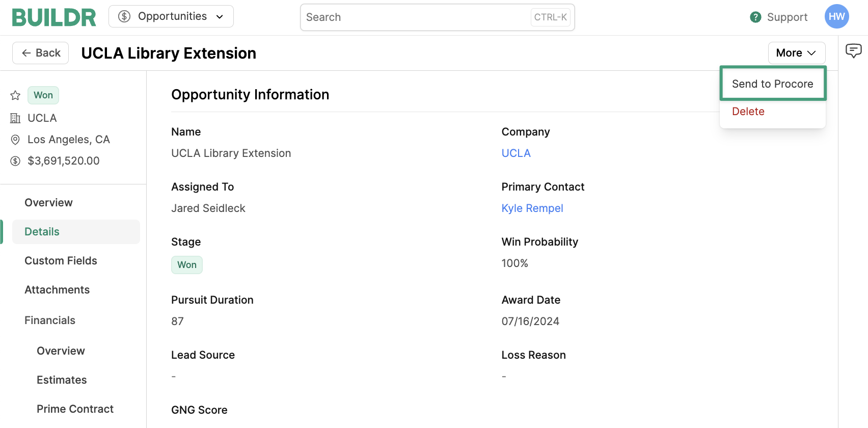Image resolution: width=868 pixels, height=428 pixels.
Task: Open the Estimates sub-item
Action: [x=62, y=380]
